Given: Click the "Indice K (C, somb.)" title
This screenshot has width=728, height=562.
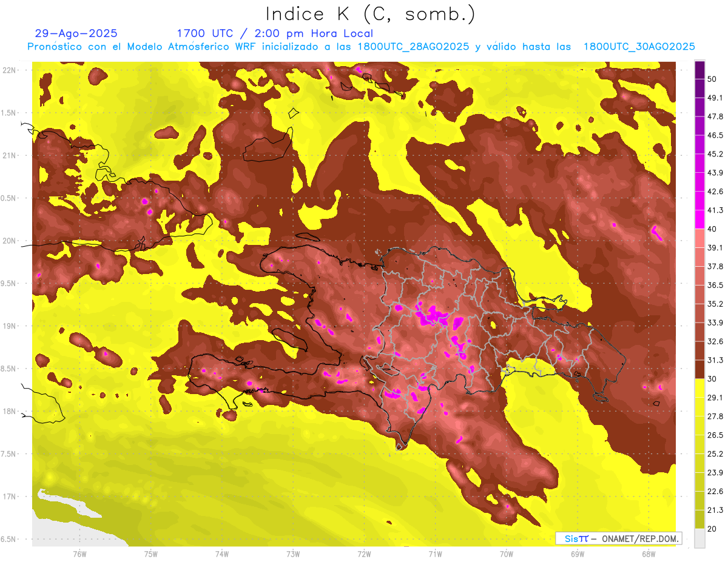Looking at the screenshot, I should pos(371,14).
